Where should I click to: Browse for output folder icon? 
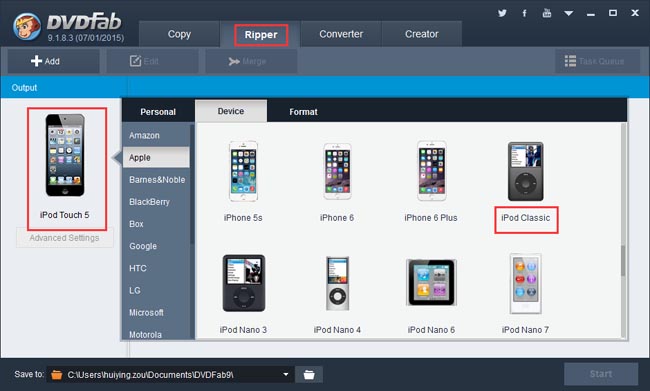pyautogui.click(x=309, y=374)
